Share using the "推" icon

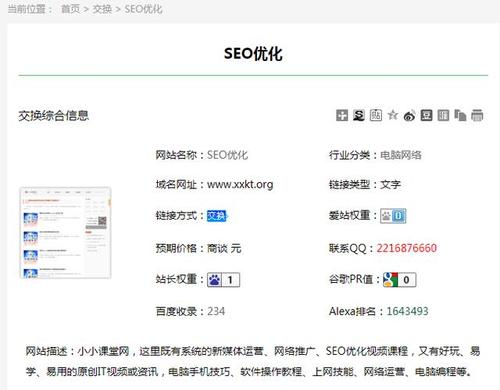pos(443,115)
